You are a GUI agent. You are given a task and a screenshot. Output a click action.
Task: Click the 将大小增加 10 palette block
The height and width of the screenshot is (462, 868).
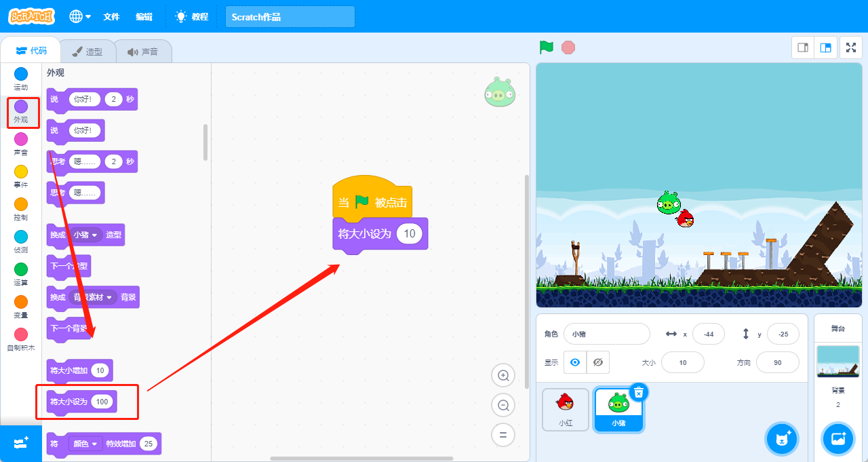click(79, 370)
